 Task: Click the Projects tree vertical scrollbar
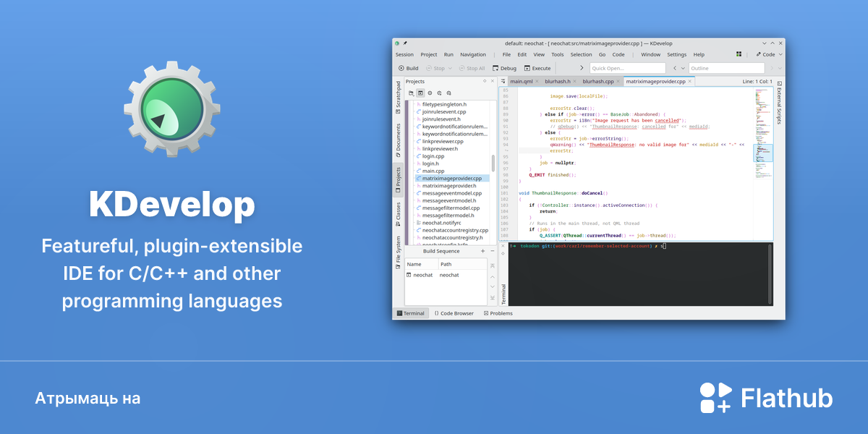(x=493, y=163)
